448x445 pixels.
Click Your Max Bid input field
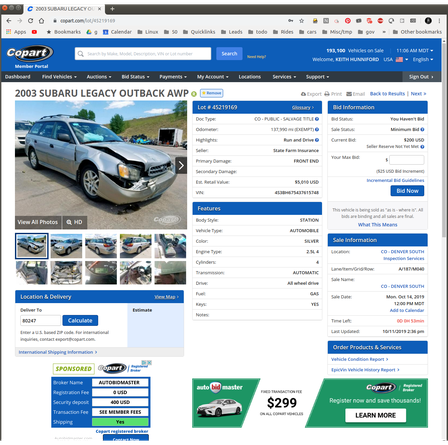pos(407,160)
